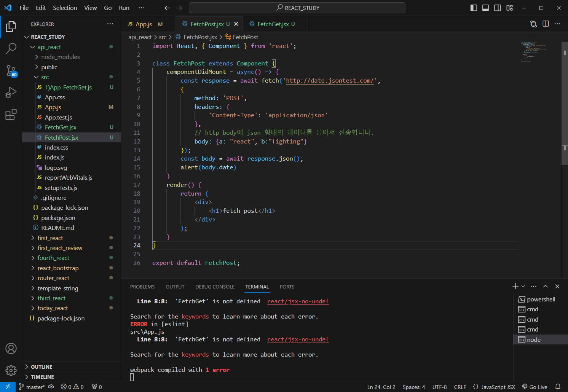The height and width of the screenshot is (392, 568).
Task: Switch to the App.js editor tab
Action: click(x=148, y=24)
